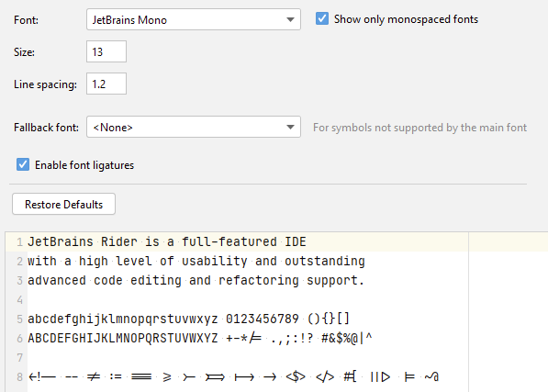Click line number 8 in the gutter
This screenshot has width=548, height=392.
click(19, 377)
